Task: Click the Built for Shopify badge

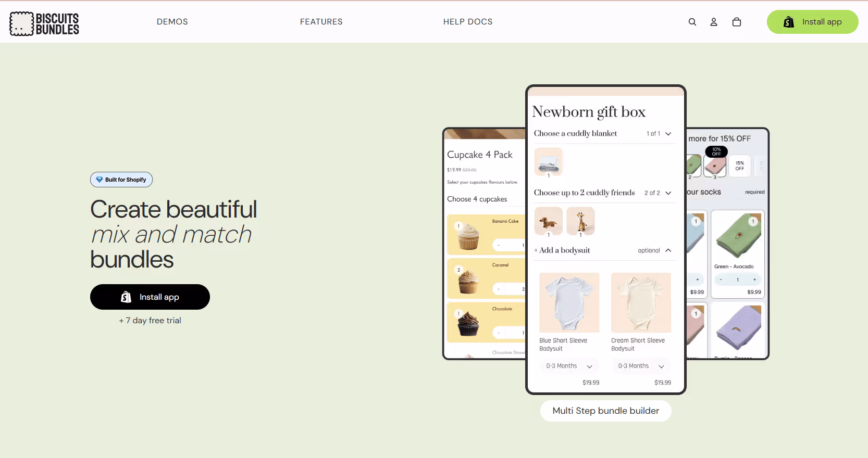Action: pyautogui.click(x=121, y=180)
